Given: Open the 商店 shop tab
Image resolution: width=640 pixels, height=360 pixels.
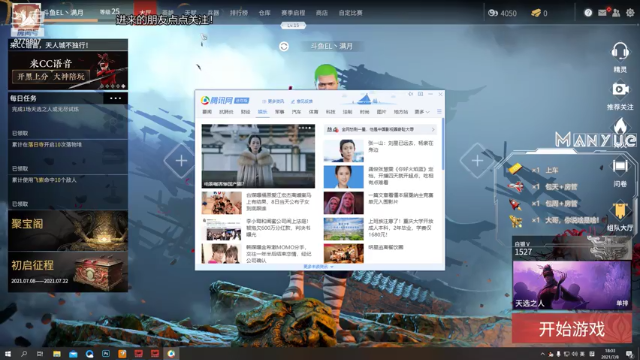Looking at the screenshot, I should point(322,13).
